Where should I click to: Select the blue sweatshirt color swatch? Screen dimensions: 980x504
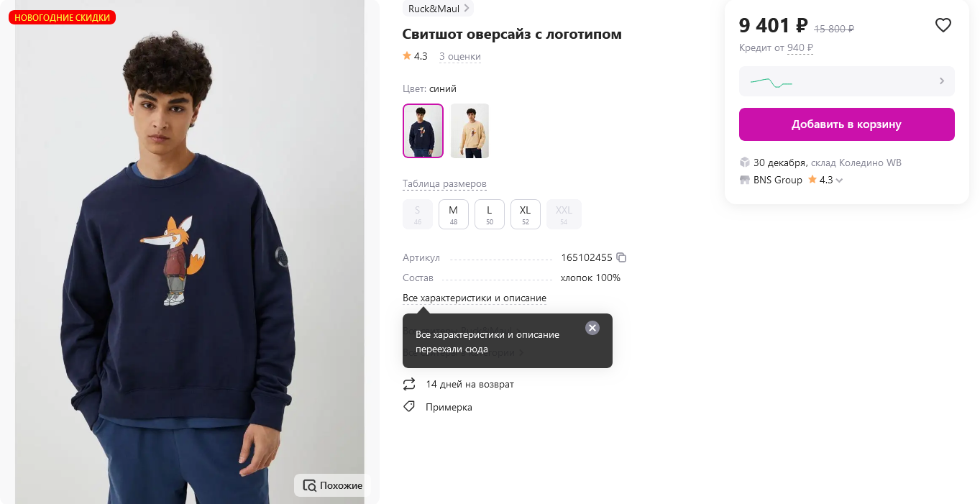coord(423,131)
